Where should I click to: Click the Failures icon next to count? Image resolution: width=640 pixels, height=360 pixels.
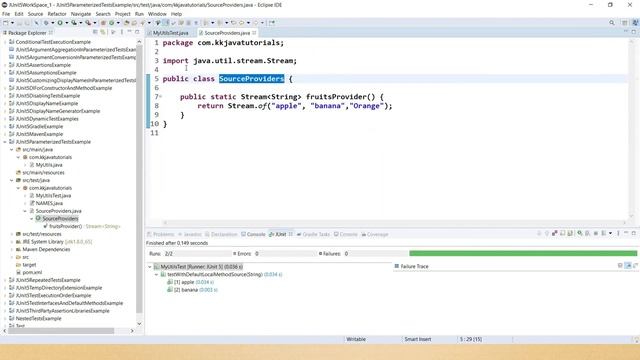320,253
